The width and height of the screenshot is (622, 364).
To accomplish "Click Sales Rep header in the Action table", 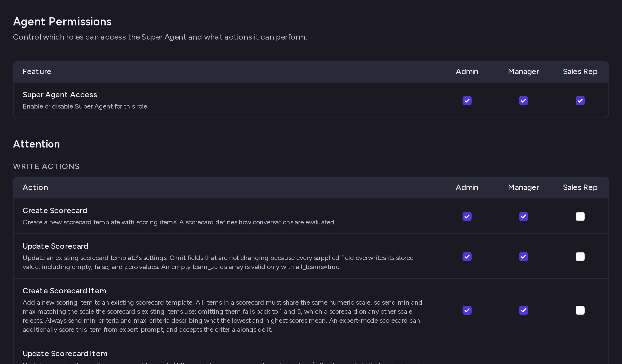I will [x=580, y=187].
